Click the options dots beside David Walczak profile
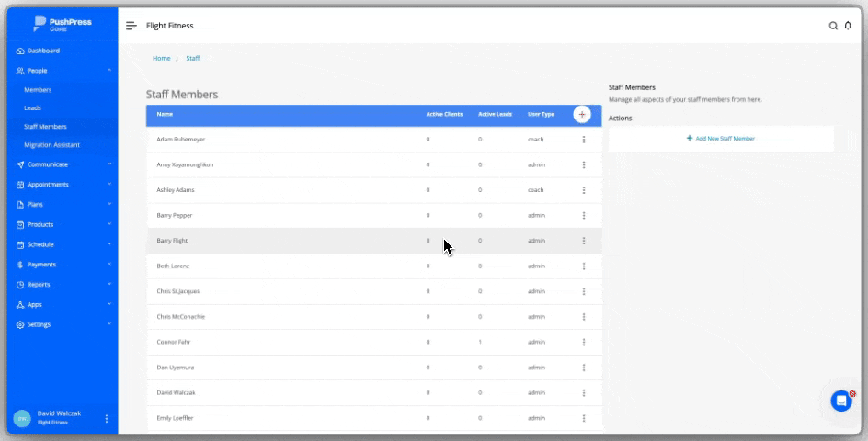Image resolution: width=868 pixels, height=441 pixels. click(106, 419)
